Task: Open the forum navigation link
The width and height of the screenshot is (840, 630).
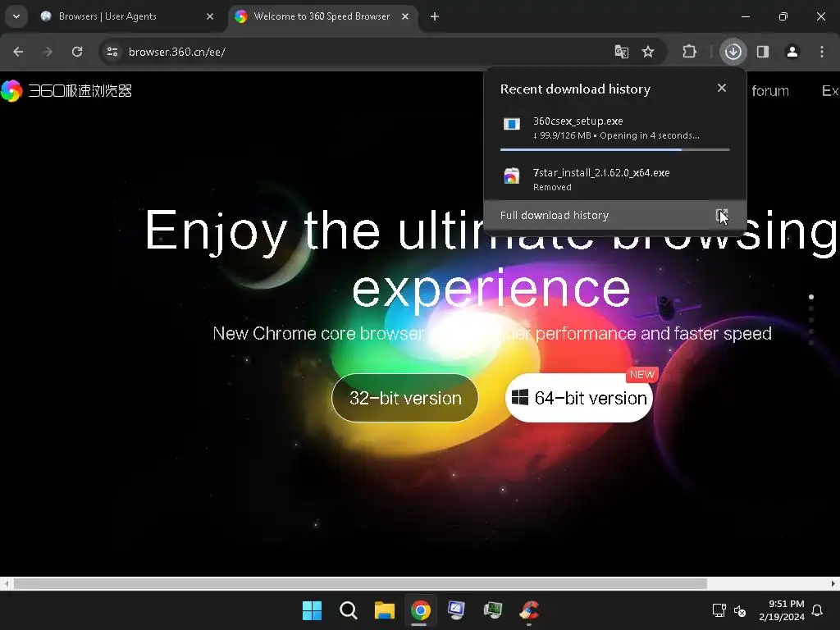Action: pyautogui.click(x=769, y=91)
